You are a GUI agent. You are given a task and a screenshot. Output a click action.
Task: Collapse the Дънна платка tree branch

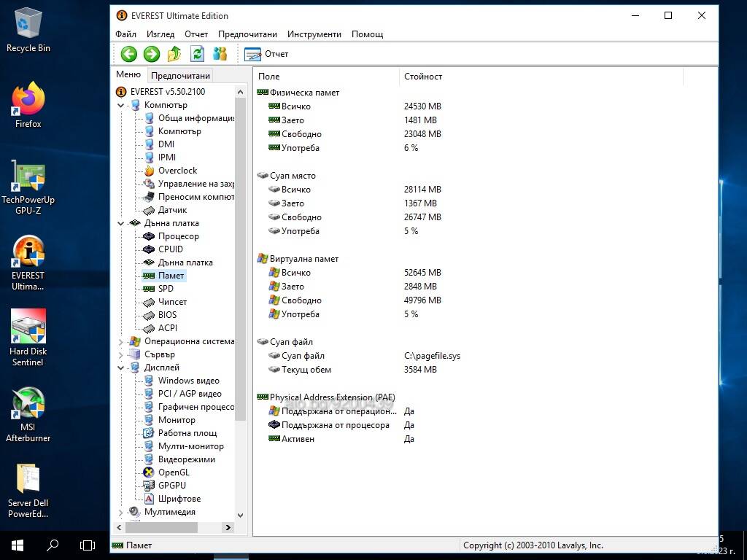pyautogui.click(x=121, y=223)
